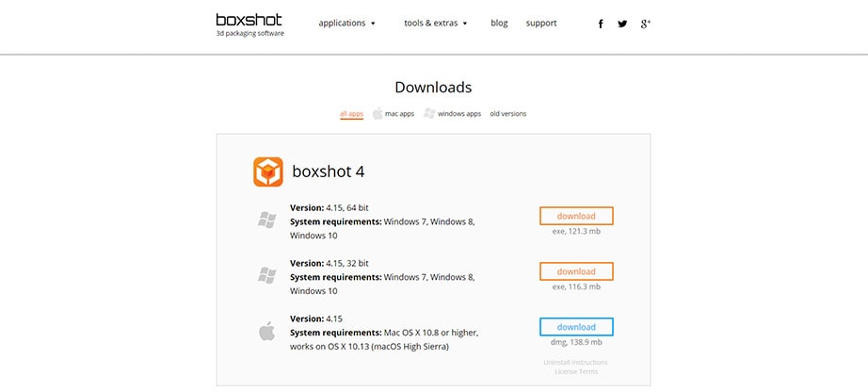Viewport: 868px width, 392px height.
Task: Download the 32 bit Windows version
Action: (x=576, y=271)
